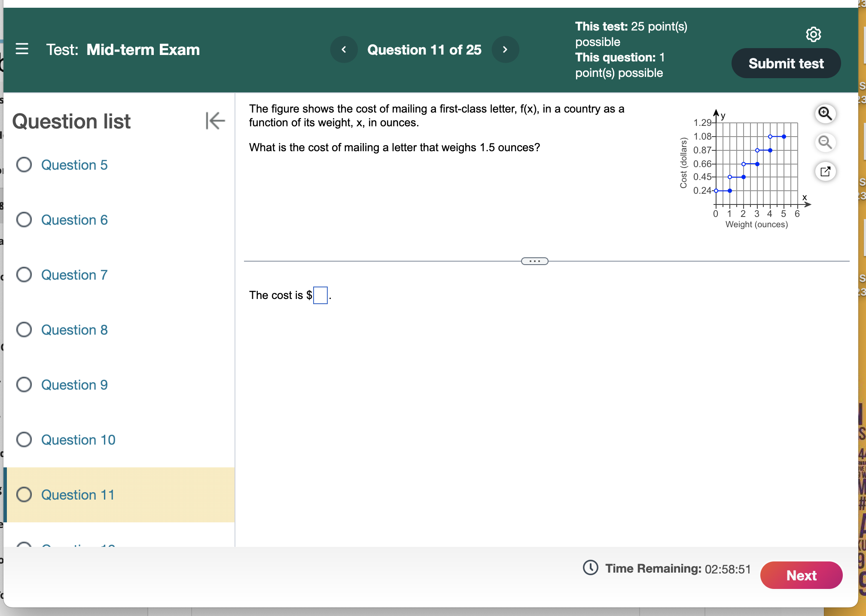The image size is (866, 616).
Task: Click the cost answer input box
Action: tap(320, 296)
